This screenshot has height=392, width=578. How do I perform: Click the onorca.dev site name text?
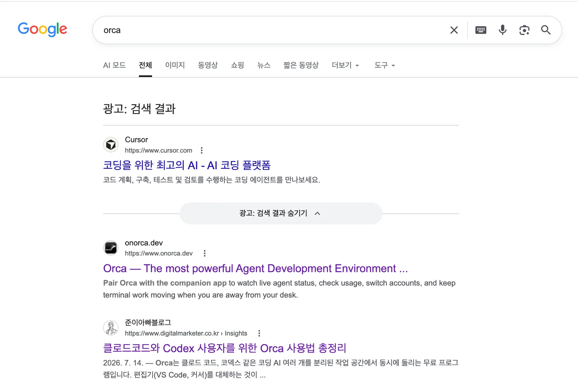pos(144,243)
